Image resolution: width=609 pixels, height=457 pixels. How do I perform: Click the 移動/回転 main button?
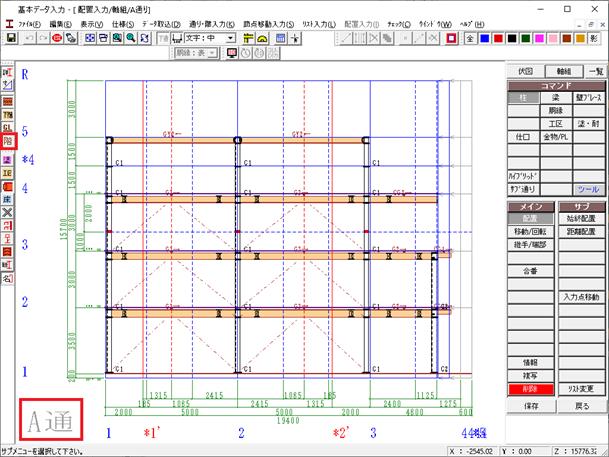coord(531,231)
